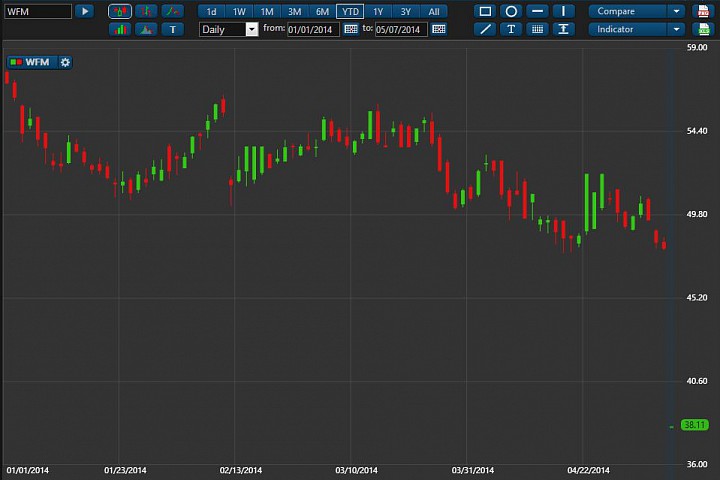Click the 04/22/2014 date axis label

point(588,470)
